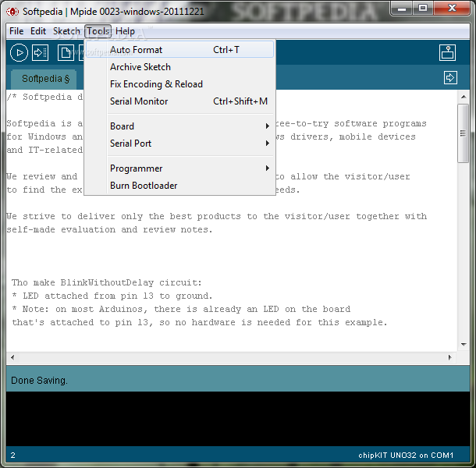Click the Upload toolbar button

tap(40, 52)
